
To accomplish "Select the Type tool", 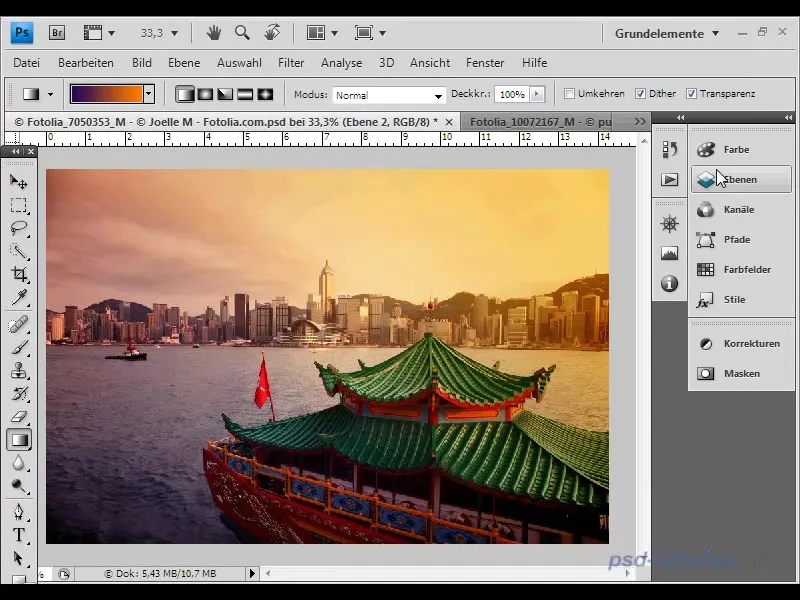I will coord(19,535).
